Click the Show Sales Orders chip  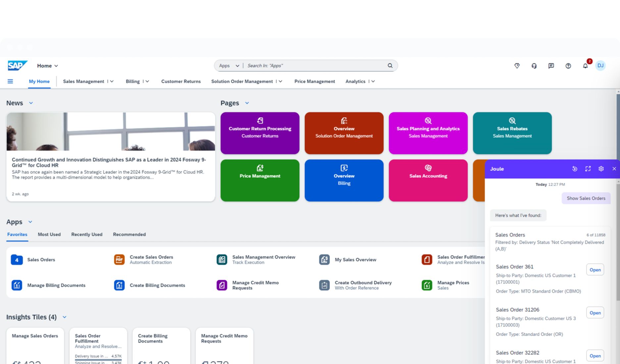[586, 198]
